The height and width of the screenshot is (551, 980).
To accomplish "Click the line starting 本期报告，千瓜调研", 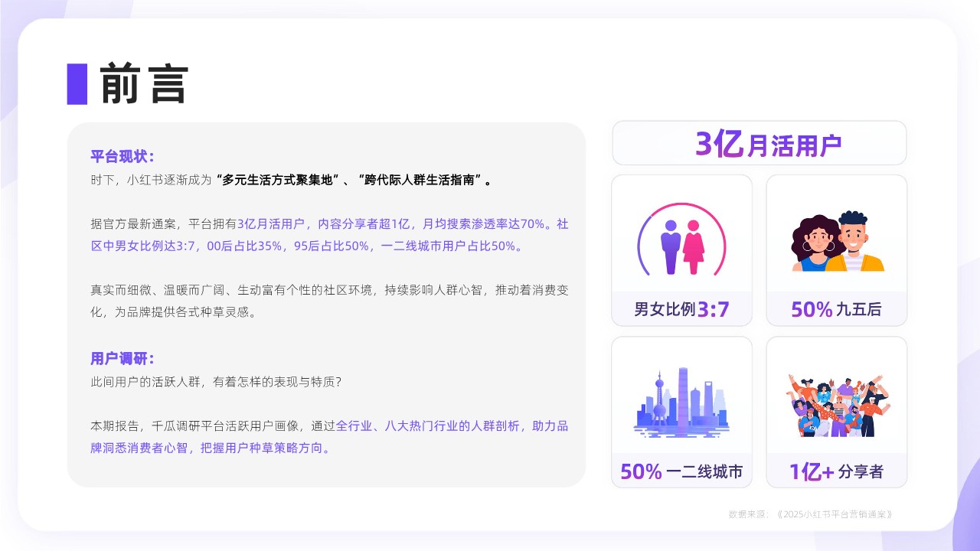I will [329, 425].
